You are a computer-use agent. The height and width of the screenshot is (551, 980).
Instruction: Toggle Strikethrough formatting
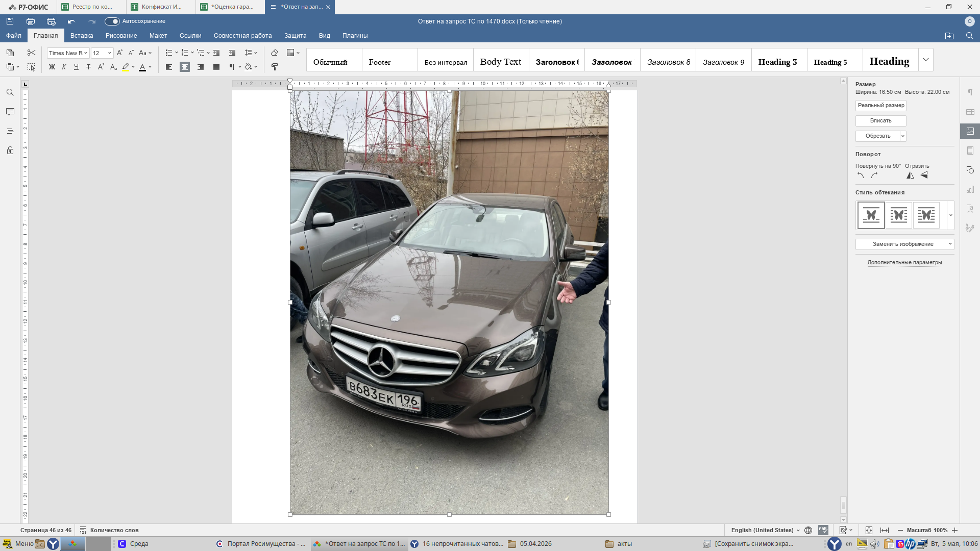click(88, 67)
